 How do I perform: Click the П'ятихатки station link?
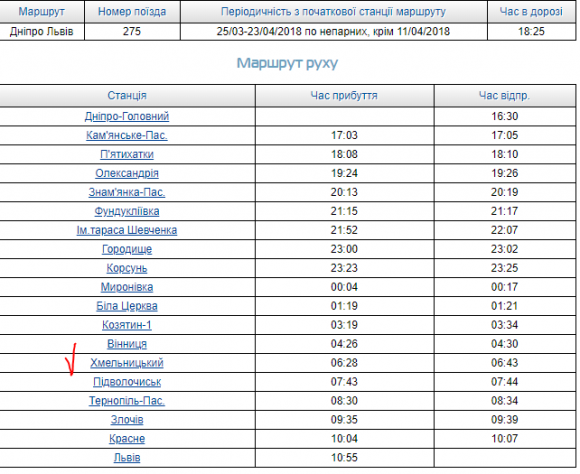click(x=127, y=154)
